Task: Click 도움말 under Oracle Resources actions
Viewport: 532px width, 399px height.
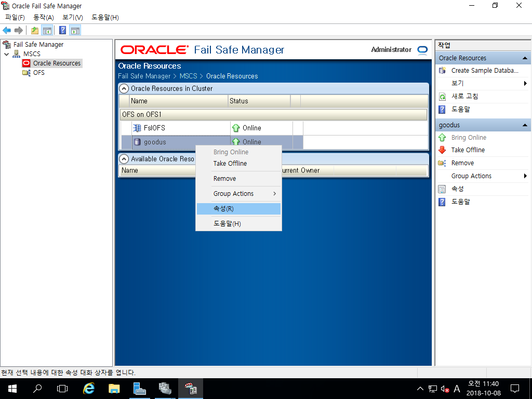Action: (x=460, y=109)
